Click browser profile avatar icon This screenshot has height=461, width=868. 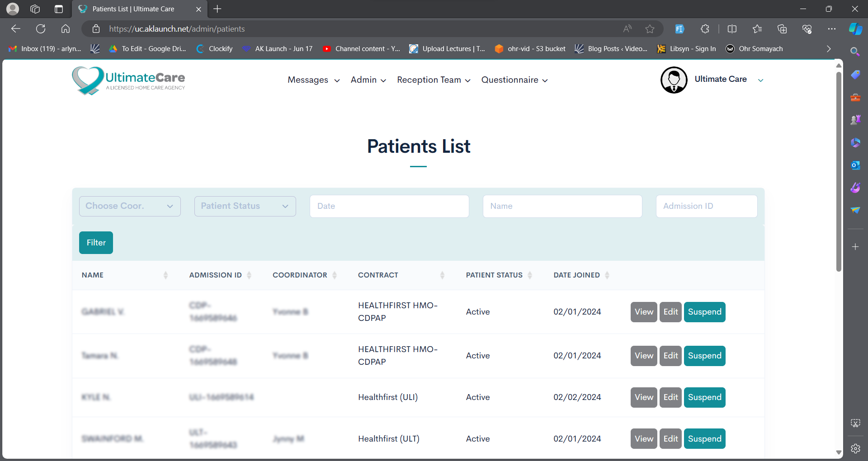pyautogui.click(x=13, y=9)
